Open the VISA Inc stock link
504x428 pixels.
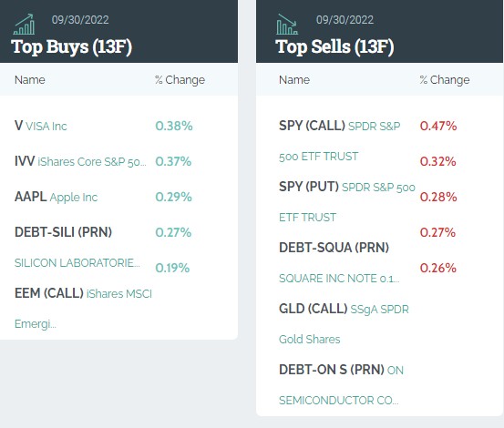pyautogui.click(x=41, y=126)
